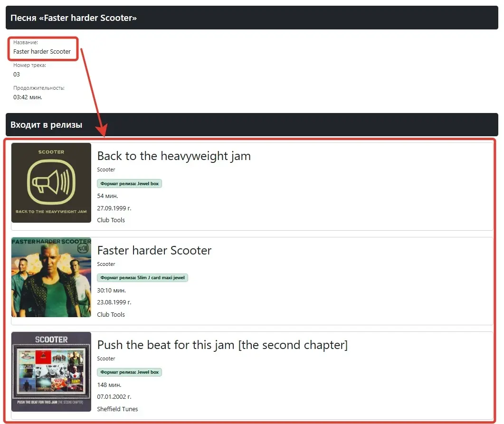This screenshot has height=424, width=504.
Task: Click the Back to the heavyweight jam title
Action: coord(174,156)
